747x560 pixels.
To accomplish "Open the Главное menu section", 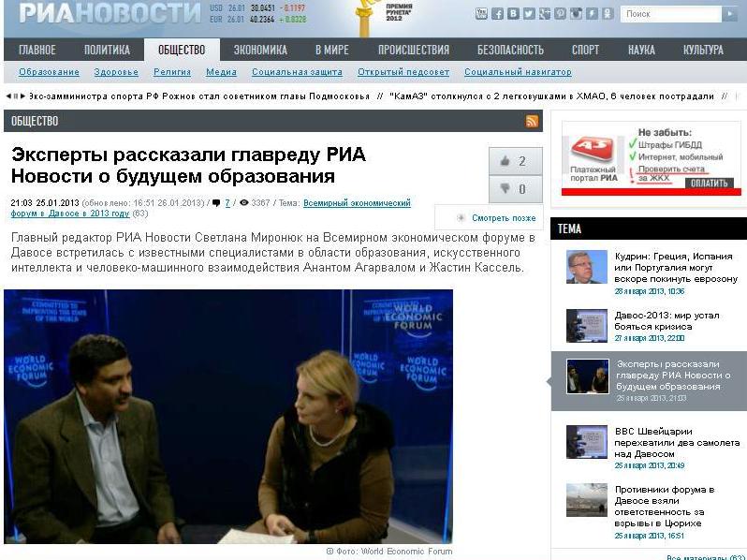I will (x=37, y=50).
